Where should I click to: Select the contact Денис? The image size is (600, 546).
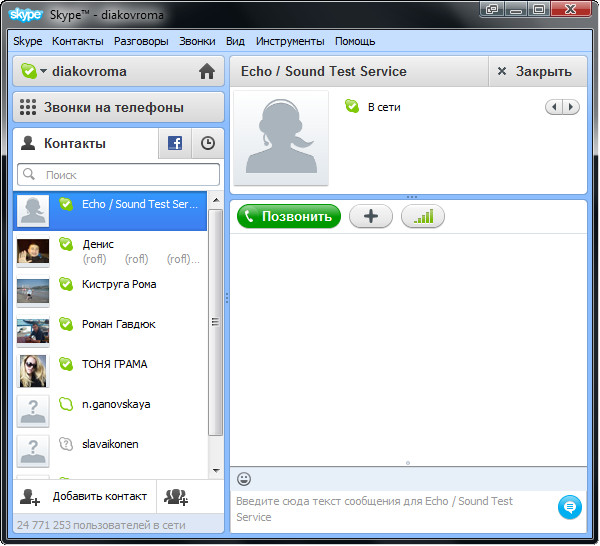[110, 251]
